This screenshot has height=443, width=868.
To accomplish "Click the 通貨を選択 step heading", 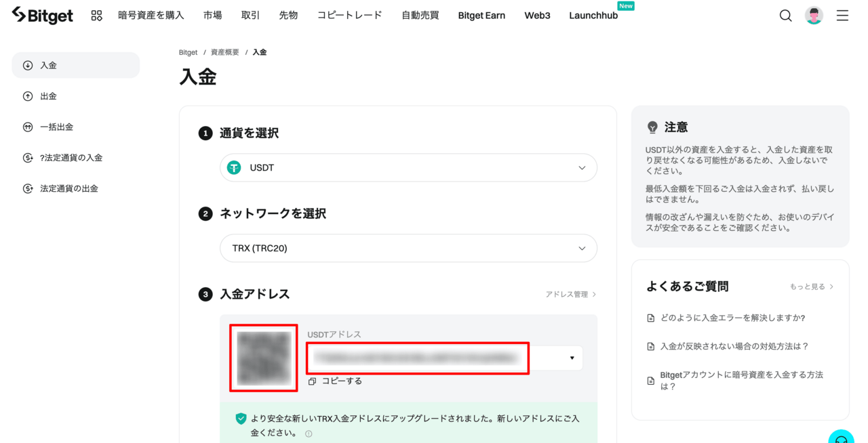I will pyautogui.click(x=249, y=133).
